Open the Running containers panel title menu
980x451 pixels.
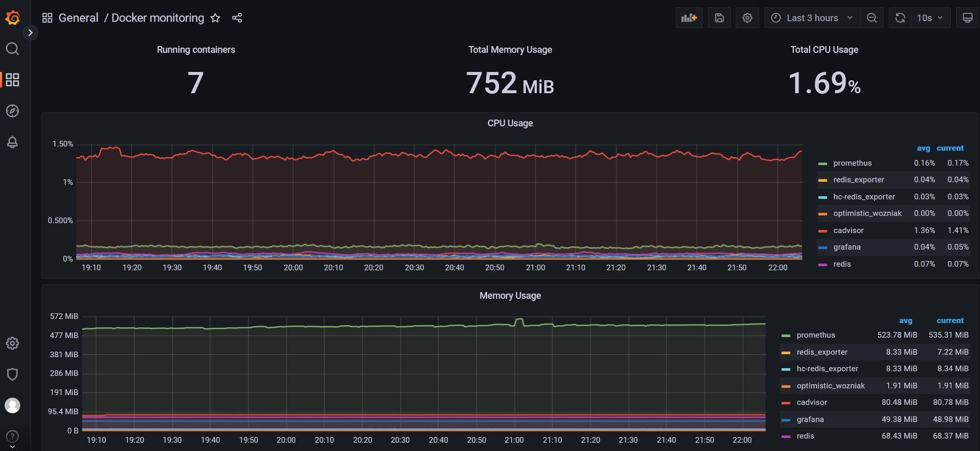[196, 50]
